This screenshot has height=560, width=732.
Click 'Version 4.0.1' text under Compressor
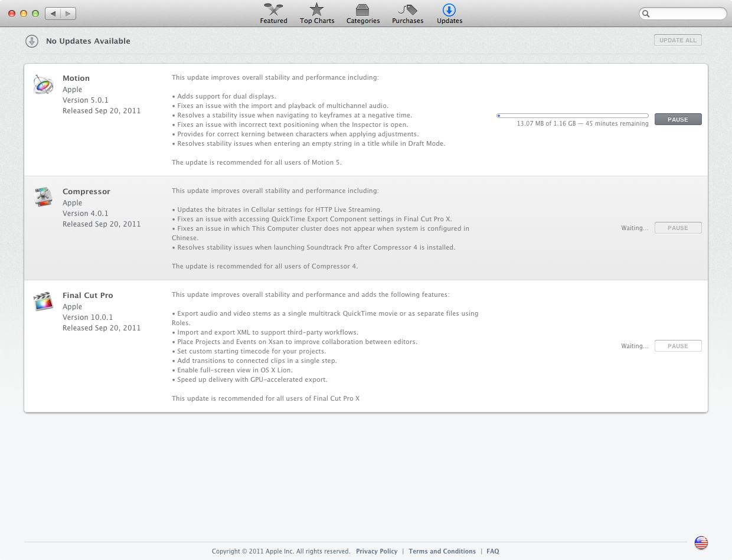[x=86, y=213]
